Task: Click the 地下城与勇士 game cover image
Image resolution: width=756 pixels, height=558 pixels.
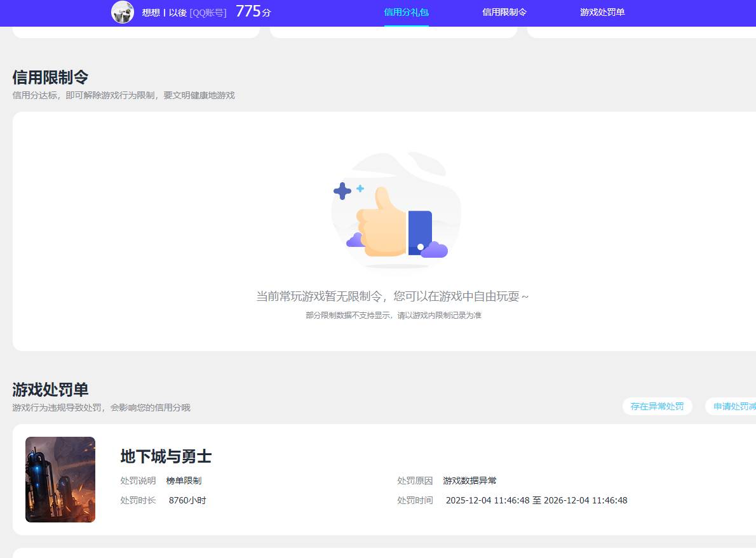Action: [60, 479]
